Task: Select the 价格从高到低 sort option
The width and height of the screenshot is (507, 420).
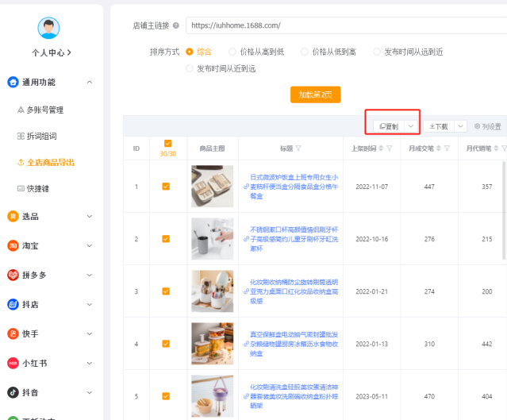Action: pos(232,52)
